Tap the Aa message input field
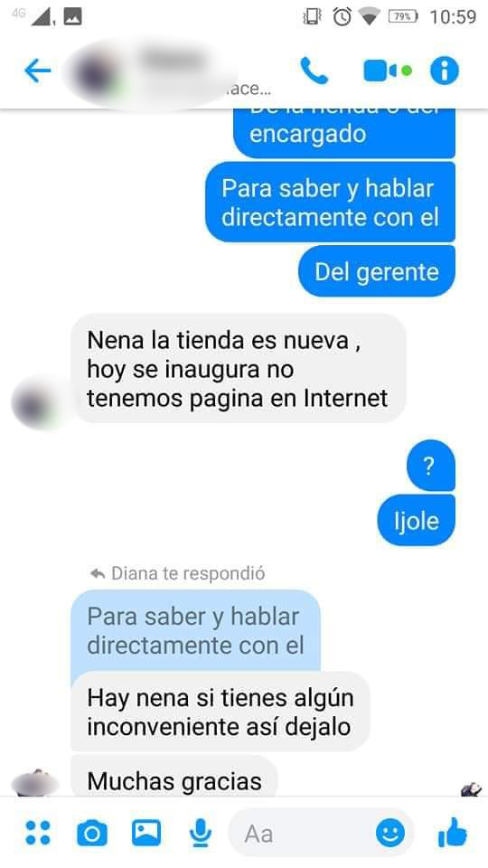 pyautogui.click(x=321, y=833)
